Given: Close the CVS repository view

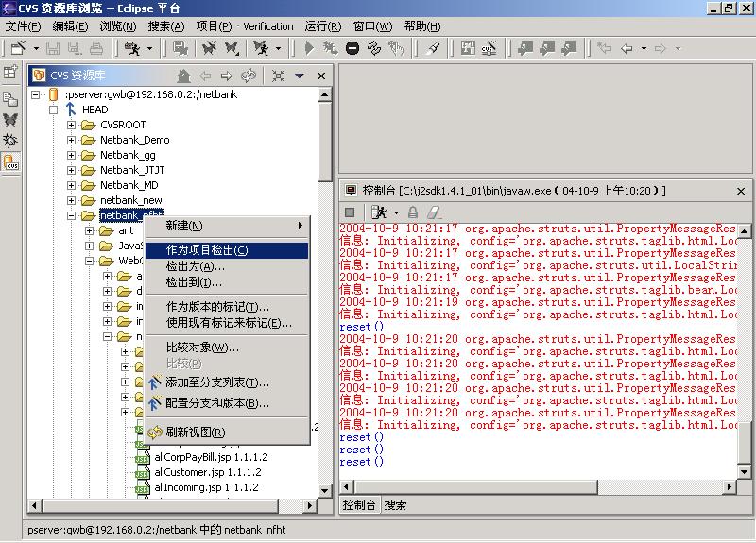Looking at the screenshot, I should pos(321,76).
